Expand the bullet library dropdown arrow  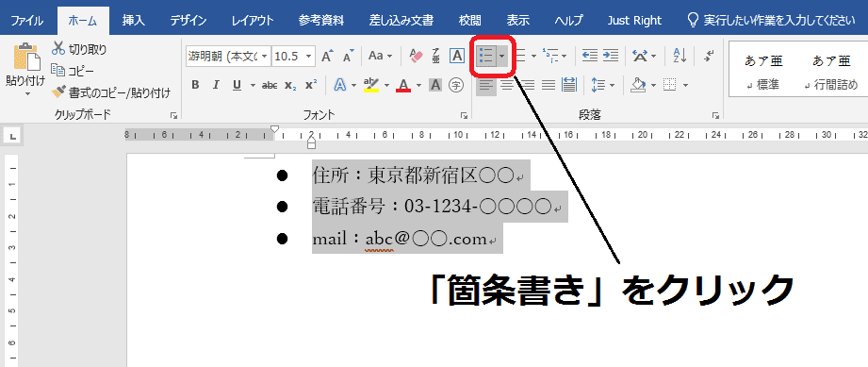point(501,56)
